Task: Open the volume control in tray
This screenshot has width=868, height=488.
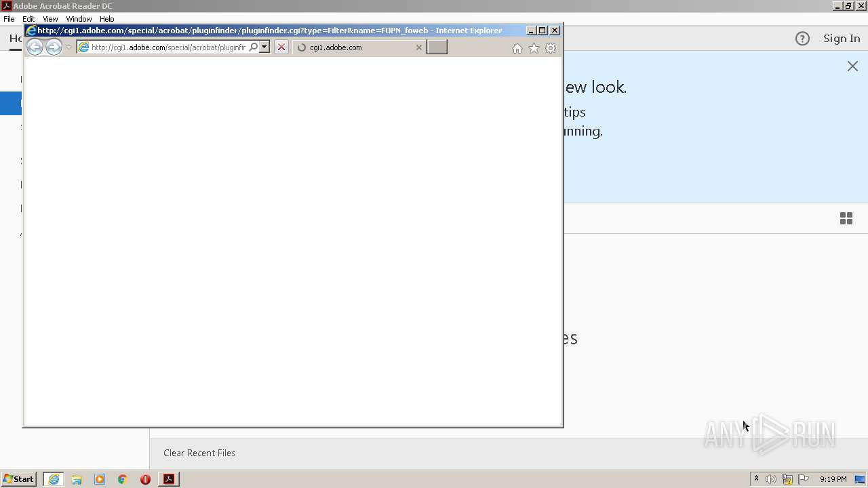Action: point(771,479)
